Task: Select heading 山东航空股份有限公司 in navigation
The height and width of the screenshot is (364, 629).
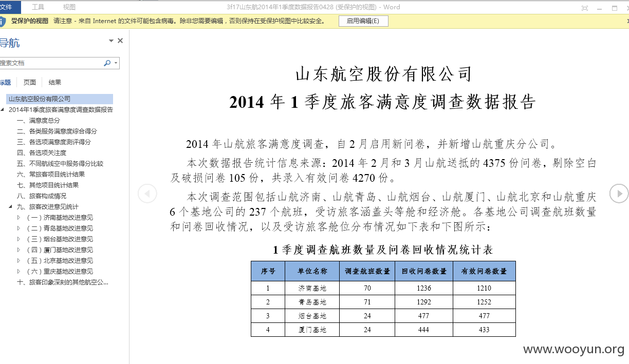Action: (60, 99)
